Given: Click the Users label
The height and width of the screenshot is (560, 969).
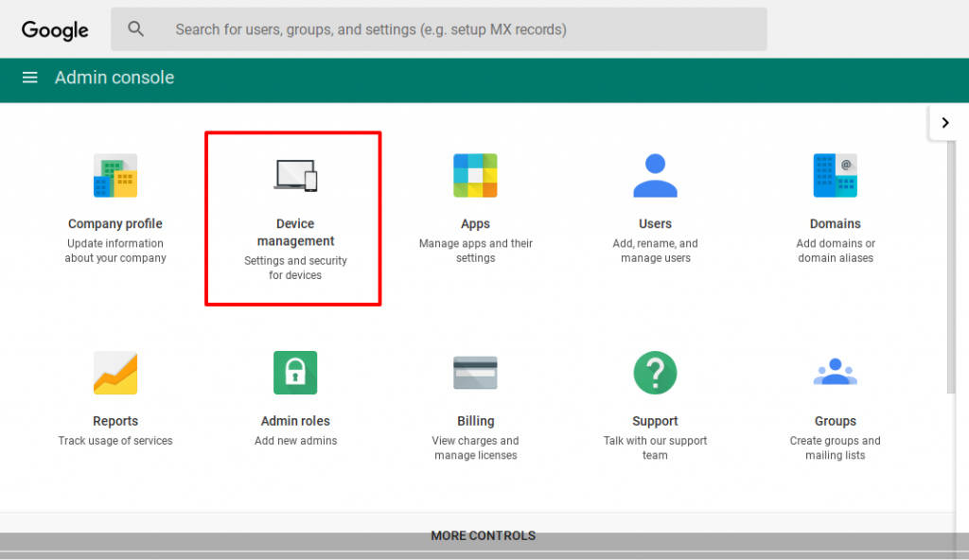Looking at the screenshot, I should pyautogui.click(x=655, y=224).
